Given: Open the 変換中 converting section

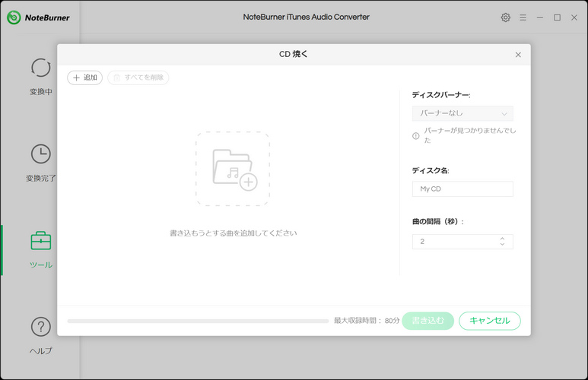Looking at the screenshot, I should coord(41,77).
